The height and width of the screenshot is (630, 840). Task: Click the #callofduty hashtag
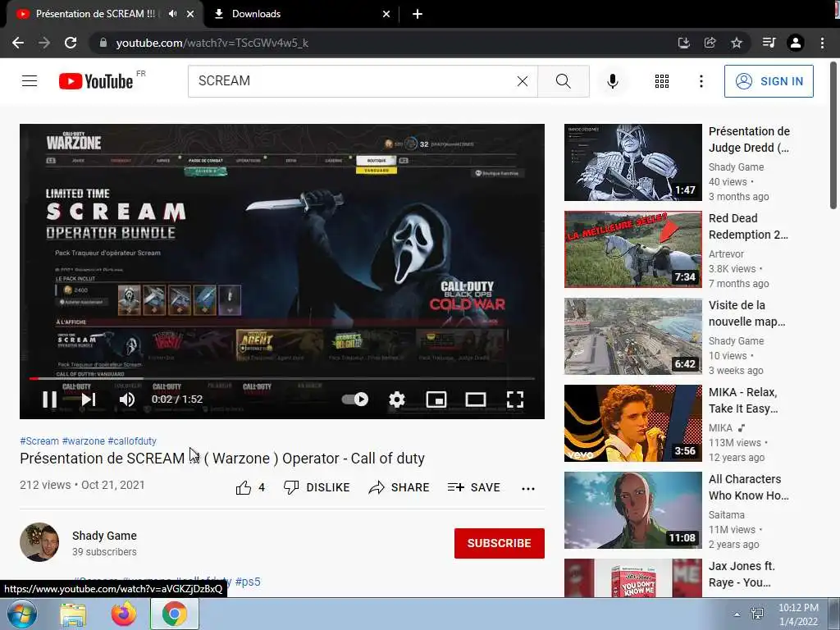point(132,441)
